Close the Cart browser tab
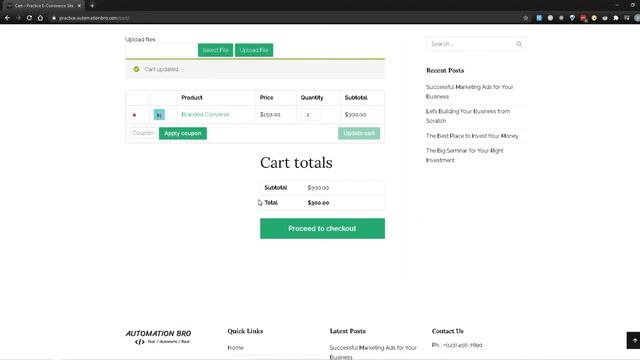This screenshot has height=360, width=640. tap(79, 6)
